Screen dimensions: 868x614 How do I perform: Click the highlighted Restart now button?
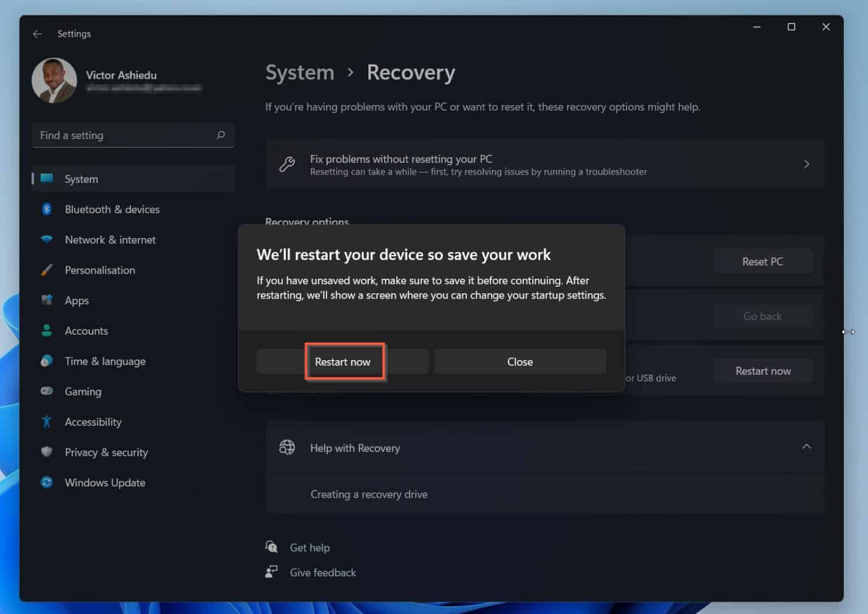pos(344,361)
